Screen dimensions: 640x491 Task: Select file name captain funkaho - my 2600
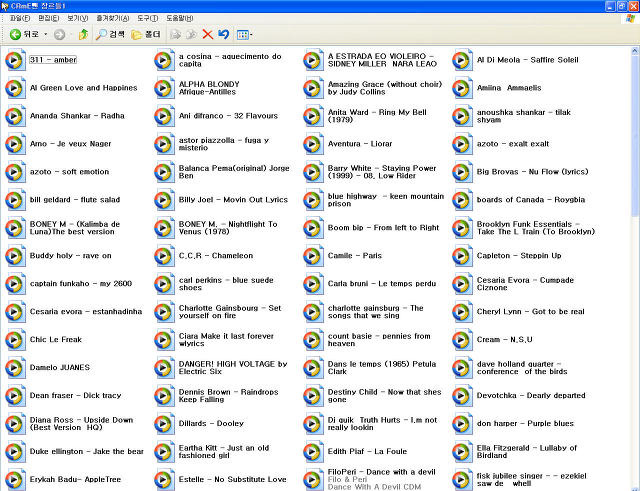tap(81, 284)
